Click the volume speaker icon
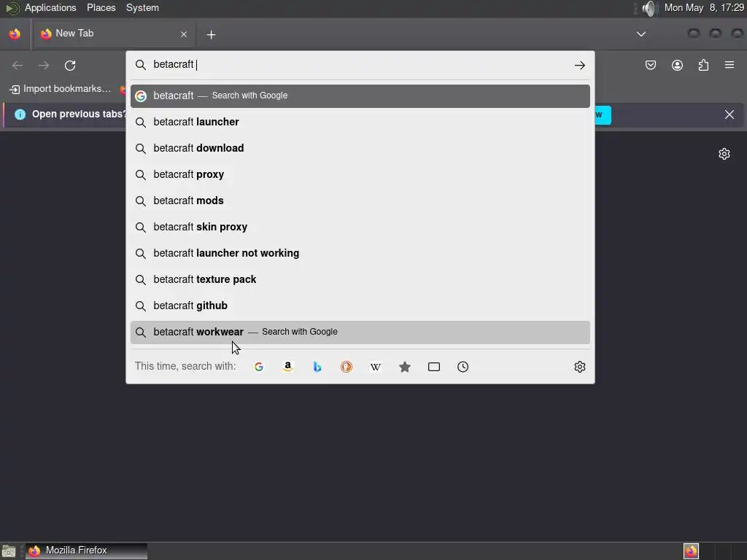This screenshot has width=747, height=560. [649, 8]
